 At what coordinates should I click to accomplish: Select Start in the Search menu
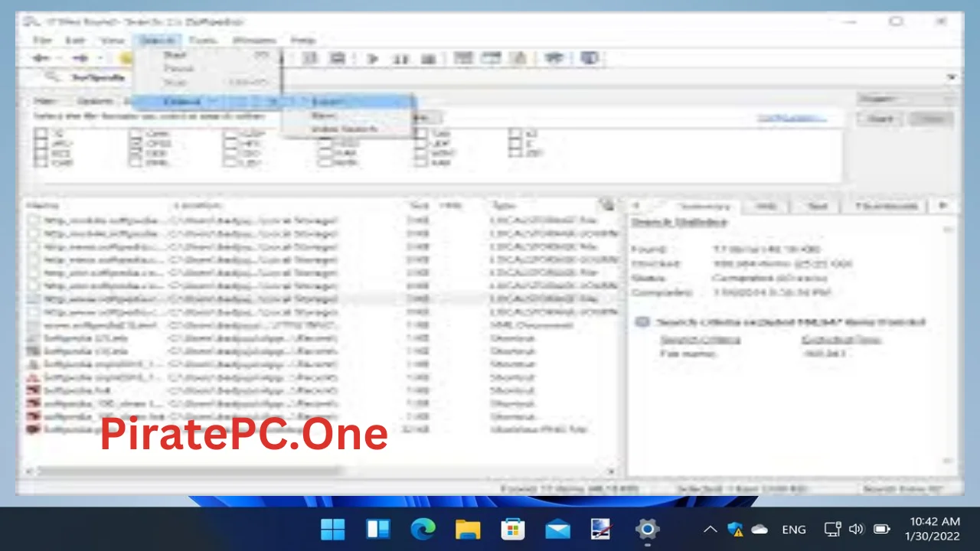207,55
